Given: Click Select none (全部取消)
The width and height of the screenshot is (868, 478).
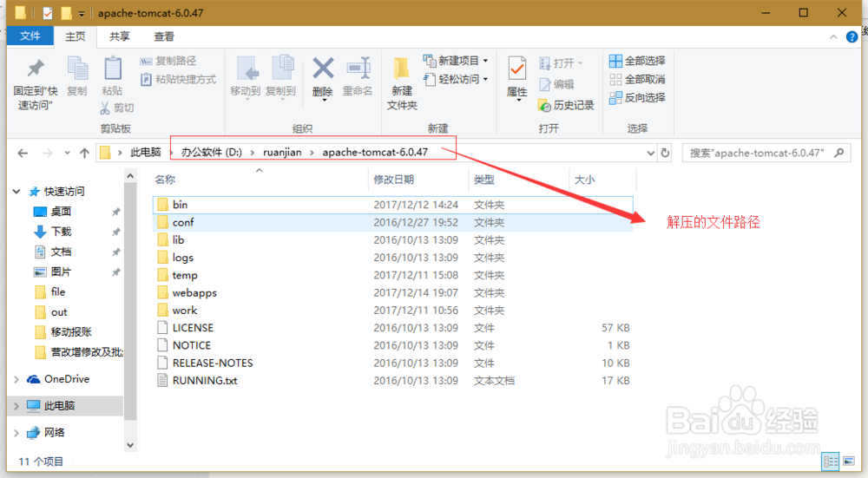Looking at the screenshot, I should click(x=637, y=79).
